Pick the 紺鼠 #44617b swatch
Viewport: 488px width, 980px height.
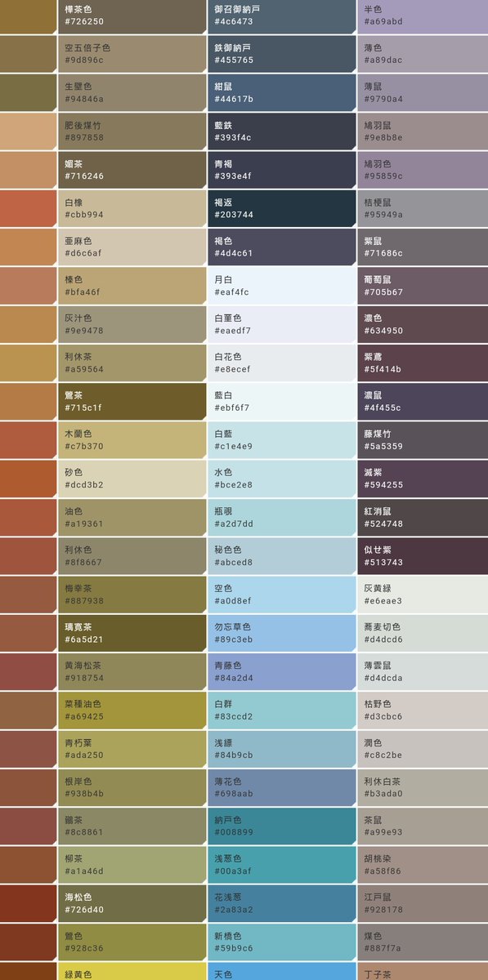[281, 92]
